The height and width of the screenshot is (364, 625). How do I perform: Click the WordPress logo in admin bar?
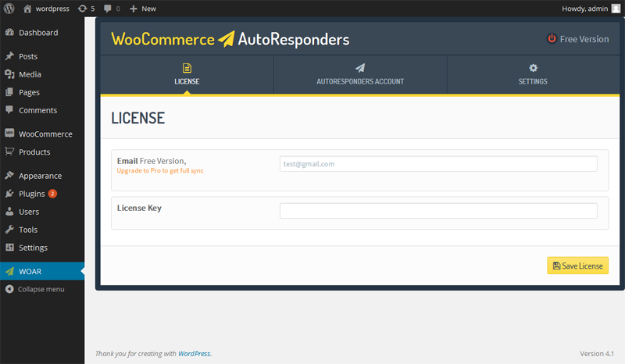coord(9,9)
